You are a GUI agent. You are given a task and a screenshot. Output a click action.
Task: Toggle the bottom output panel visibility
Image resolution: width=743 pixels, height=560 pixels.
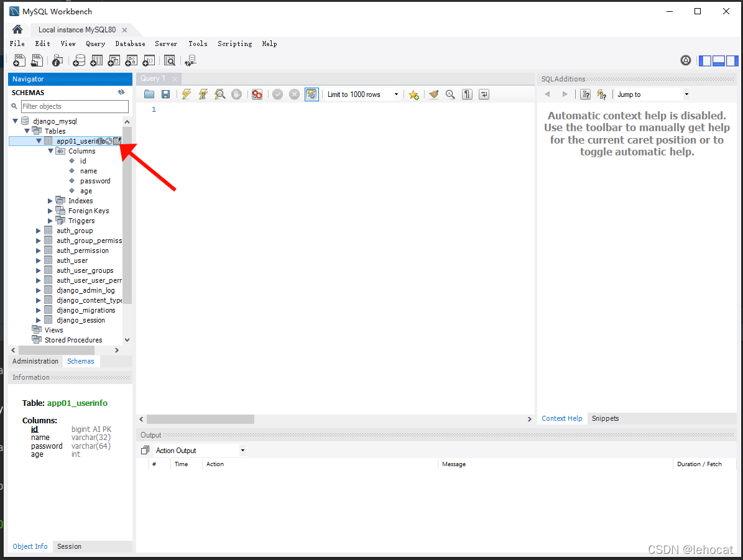click(x=719, y=61)
